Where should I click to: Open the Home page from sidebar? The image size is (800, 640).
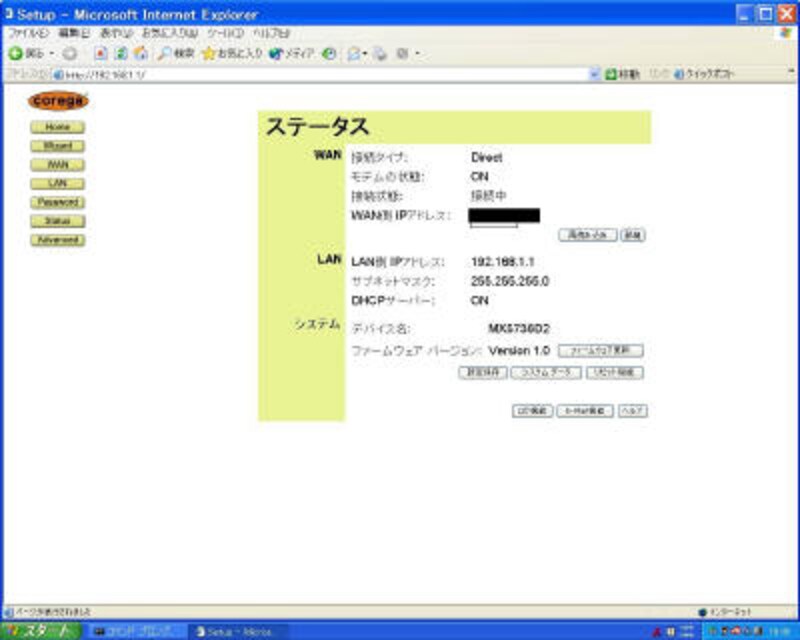58,127
